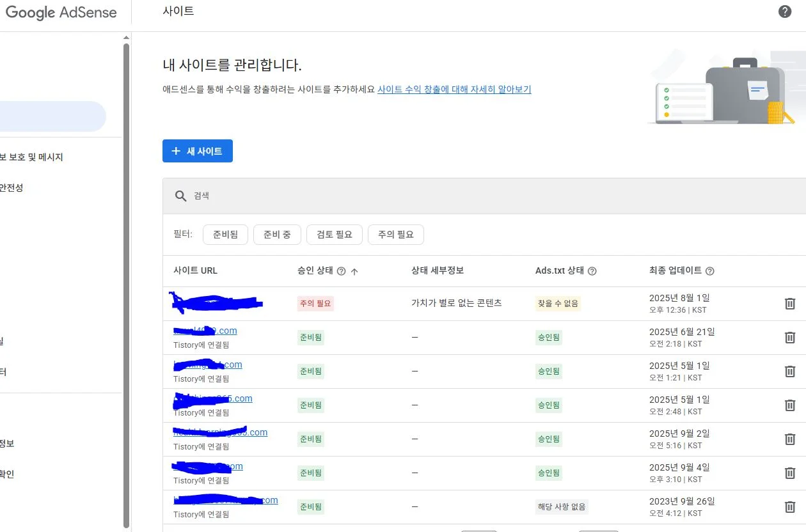Click the 상태 세부정보 column header
Image resolution: width=806 pixels, height=532 pixels.
click(438, 270)
